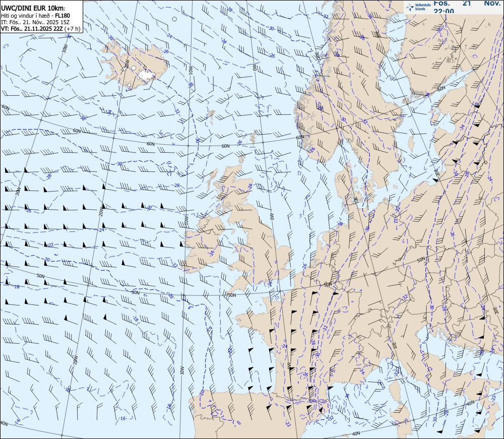Click the 'UWC/DINI EUR 10km:' title text

point(33,9)
